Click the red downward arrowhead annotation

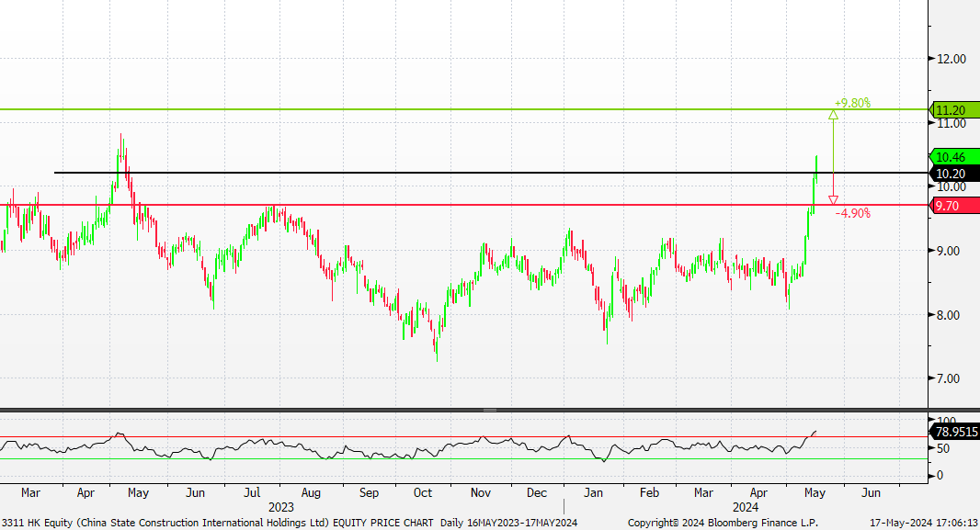[833, 199]
